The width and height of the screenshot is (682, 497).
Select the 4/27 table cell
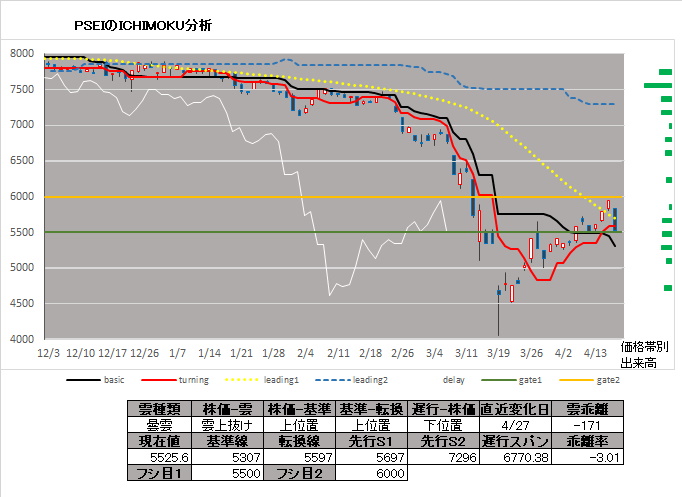(x=515, y=425)
